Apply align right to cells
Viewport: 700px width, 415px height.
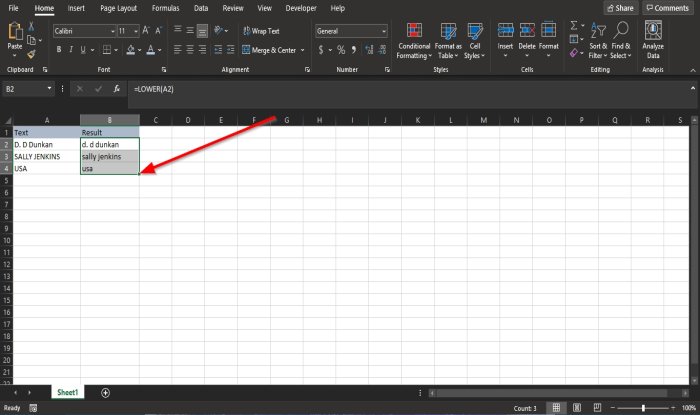pyautogui.click(x=202, y=50)
